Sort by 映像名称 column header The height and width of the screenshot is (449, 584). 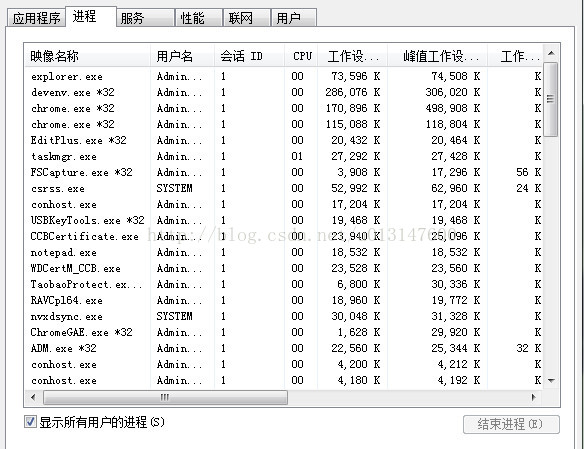tap(88, 56)
